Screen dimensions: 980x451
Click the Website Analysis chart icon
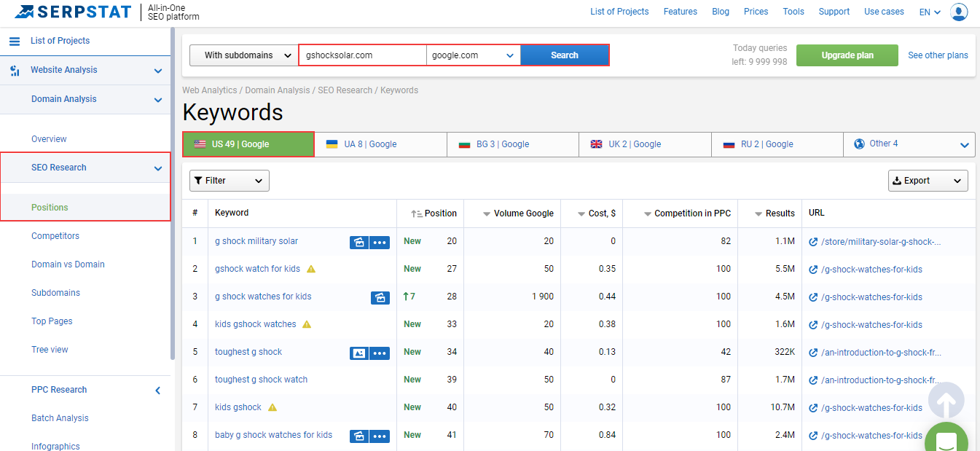pos(15,71)
